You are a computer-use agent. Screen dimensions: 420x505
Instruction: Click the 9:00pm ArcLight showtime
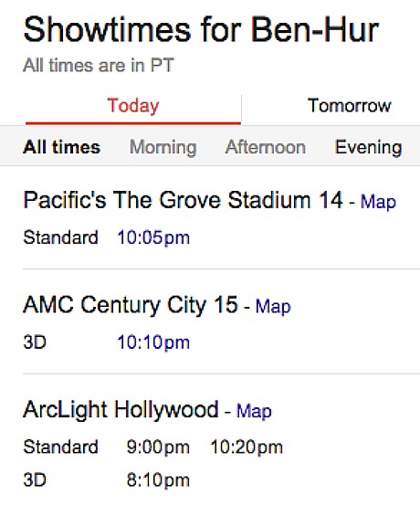pos(158,447)
